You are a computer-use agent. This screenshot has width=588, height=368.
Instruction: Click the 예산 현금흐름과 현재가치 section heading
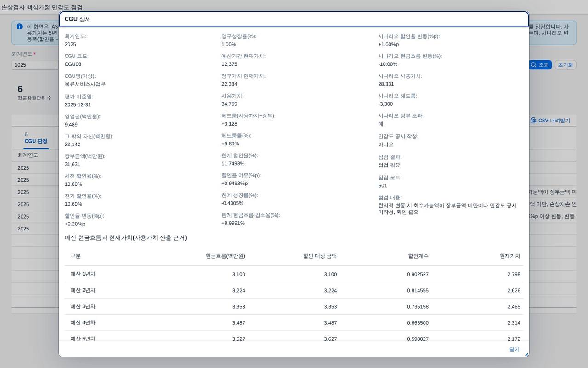[x=125, y=238]
